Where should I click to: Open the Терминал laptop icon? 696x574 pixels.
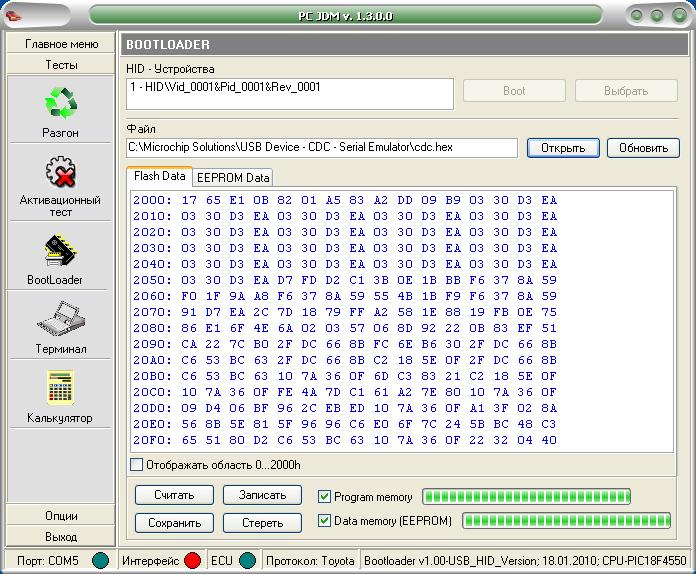pyautogui.click(x=61, y=320)
